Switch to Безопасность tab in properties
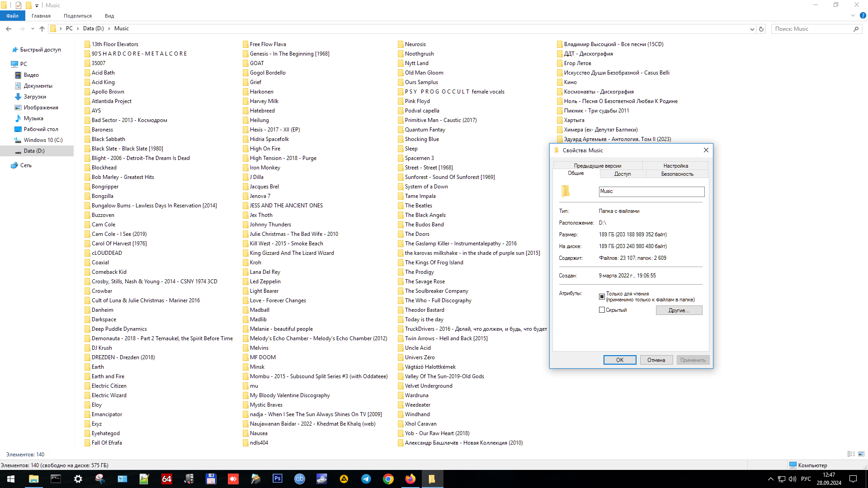Image resolution: width=868 pixels, height=488 pixels. click(x=677, y=174)
